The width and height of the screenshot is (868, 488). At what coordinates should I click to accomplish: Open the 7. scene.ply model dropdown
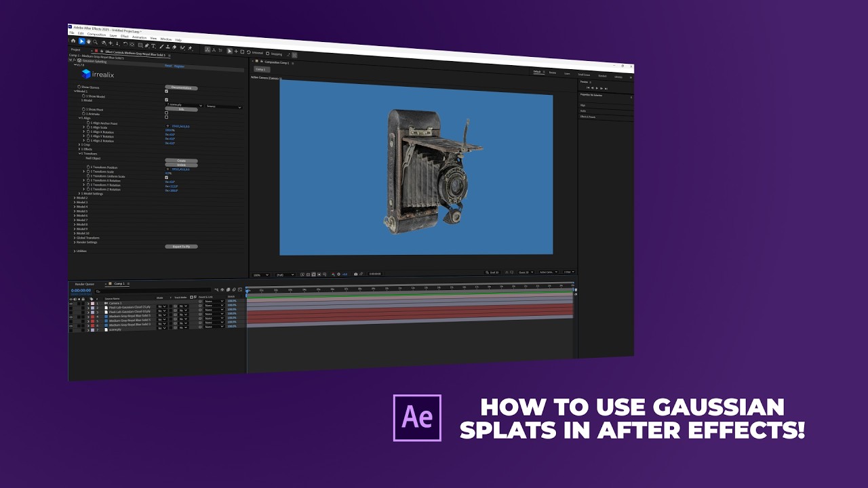tap(184, 105)
